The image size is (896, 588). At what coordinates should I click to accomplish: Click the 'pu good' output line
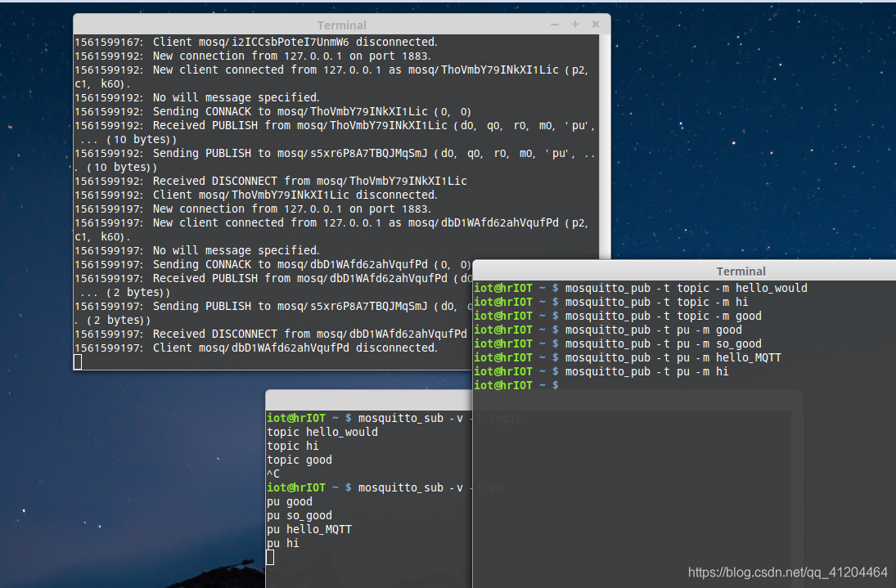290,502
